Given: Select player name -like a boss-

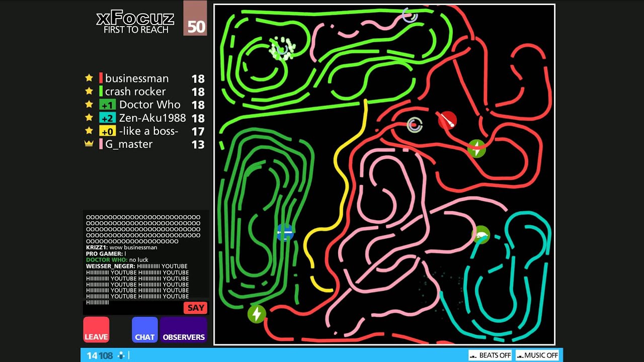Looking at the screenshot, I should click(149, 131).
